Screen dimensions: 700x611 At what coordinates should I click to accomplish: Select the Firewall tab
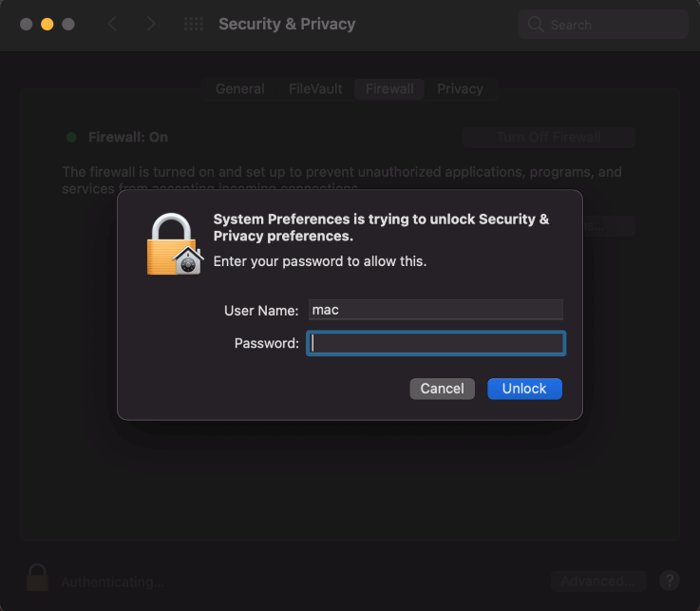389,89
